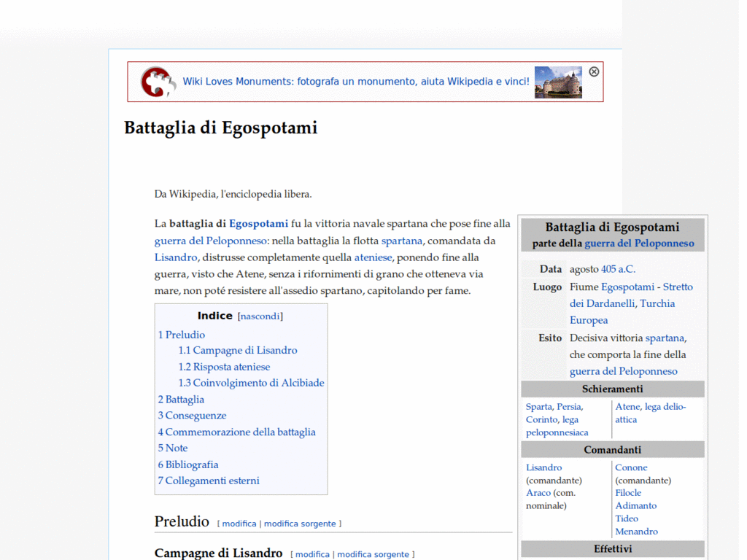Jump to 7 Collegamenti esterni section

coord(209,481)
